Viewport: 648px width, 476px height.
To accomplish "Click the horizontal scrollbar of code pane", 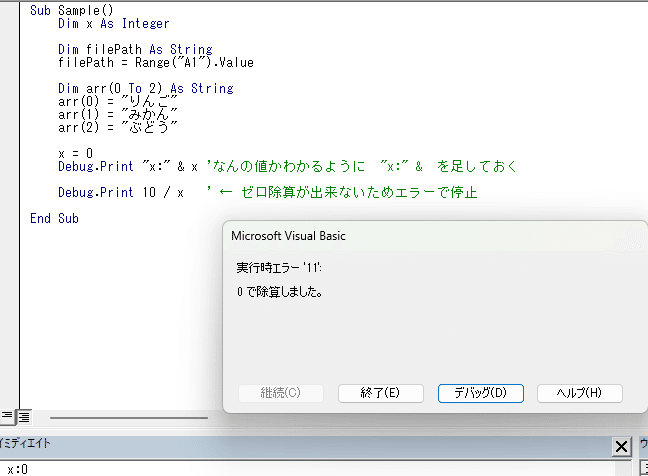I will click(x=129, y=418).
